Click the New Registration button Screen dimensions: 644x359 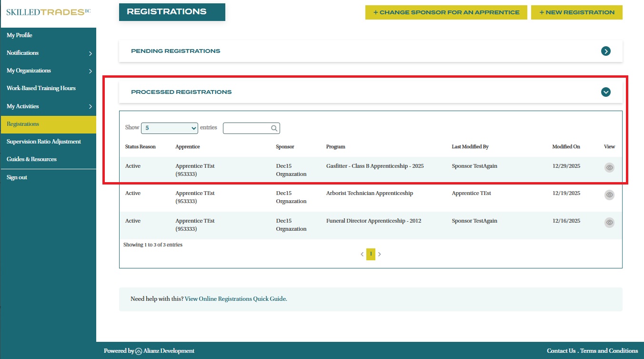coord(576,12)
